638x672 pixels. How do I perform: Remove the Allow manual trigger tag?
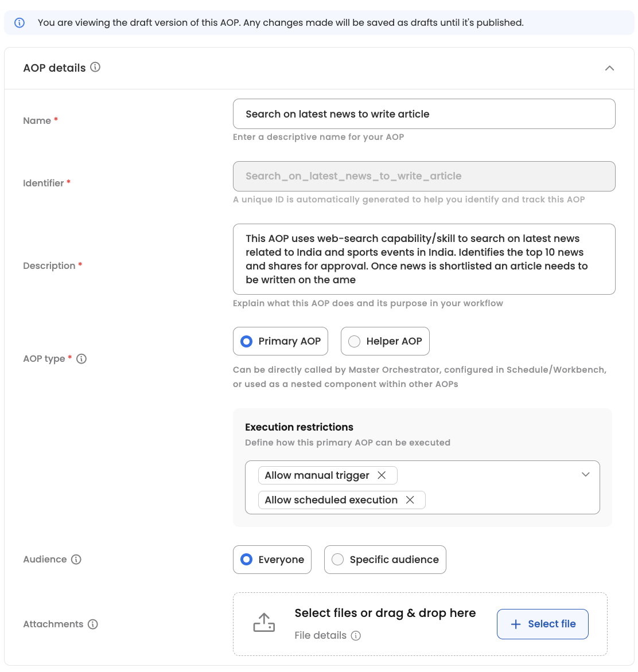click(x=382, y=475)
